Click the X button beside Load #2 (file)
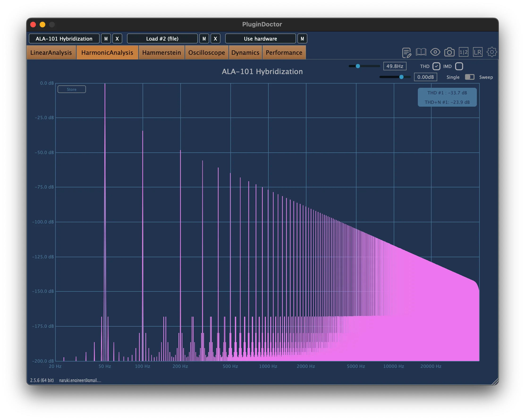 click(215, 39)
